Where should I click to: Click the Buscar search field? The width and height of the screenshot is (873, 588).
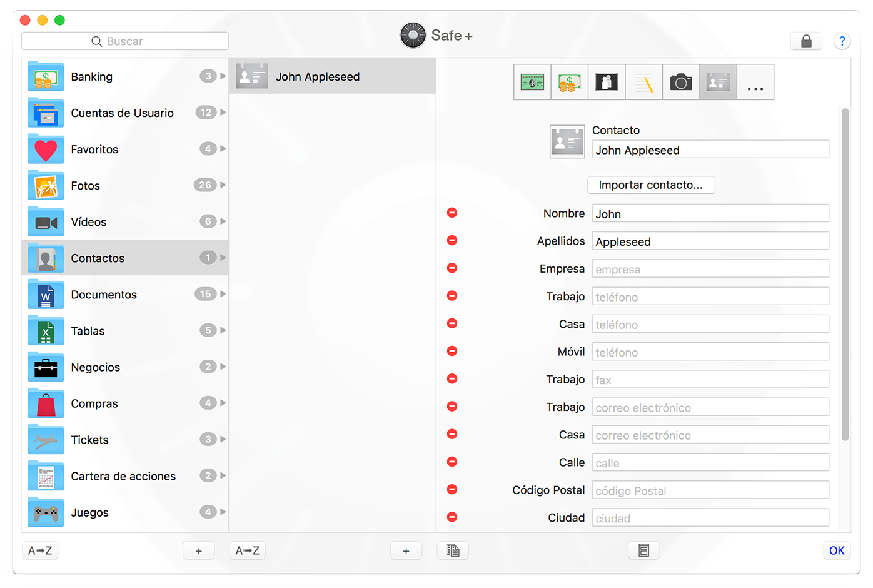click(x=125, y=41)
